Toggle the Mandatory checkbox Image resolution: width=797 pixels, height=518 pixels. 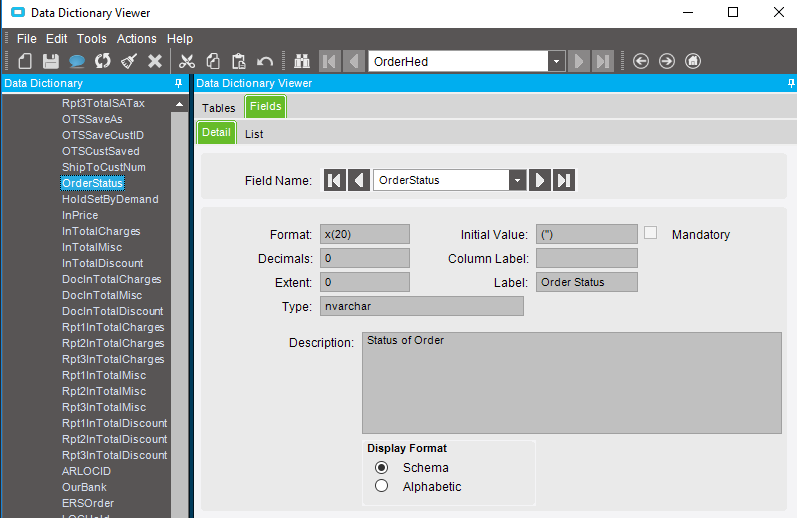651,233
